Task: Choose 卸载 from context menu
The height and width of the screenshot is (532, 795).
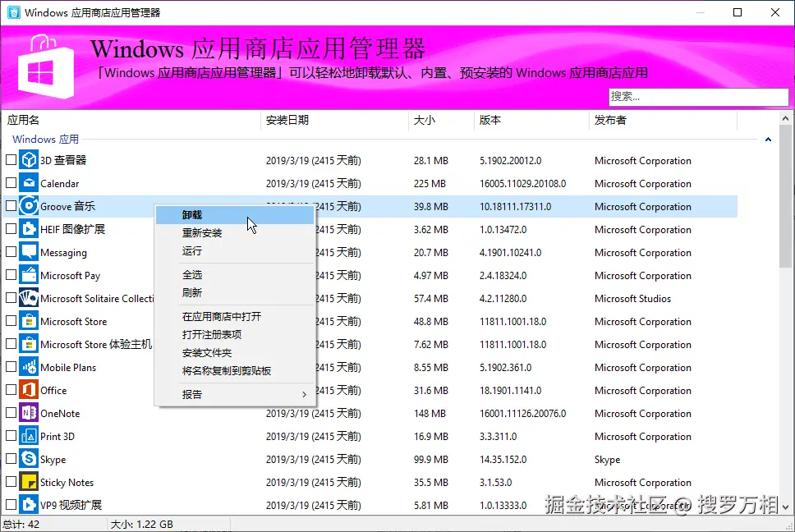Action: pyautogui.click(x=235, y=215)
